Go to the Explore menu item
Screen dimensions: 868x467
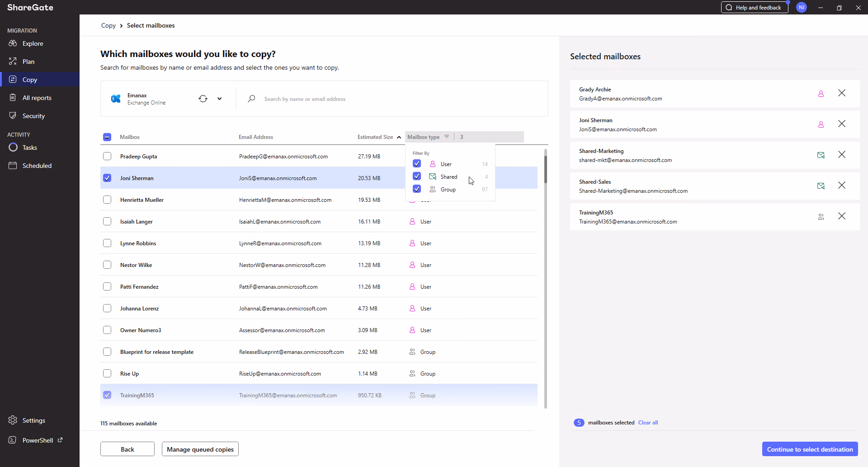33,43
